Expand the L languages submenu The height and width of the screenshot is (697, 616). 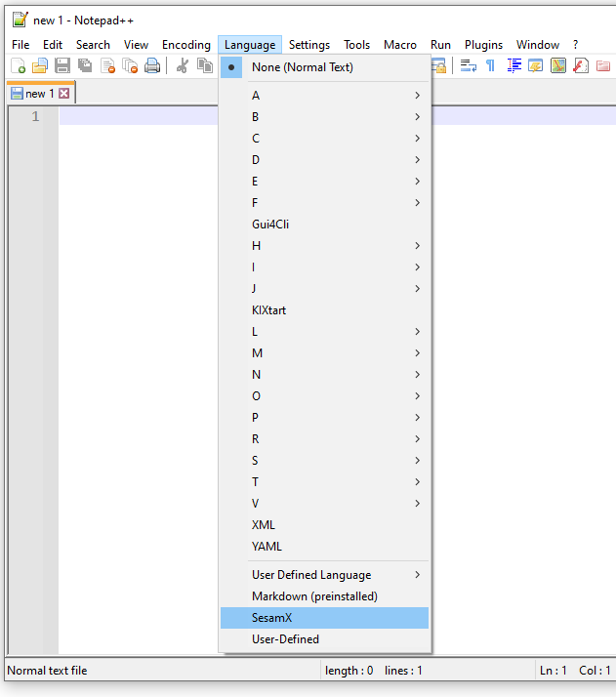click(x=324, y=332)
